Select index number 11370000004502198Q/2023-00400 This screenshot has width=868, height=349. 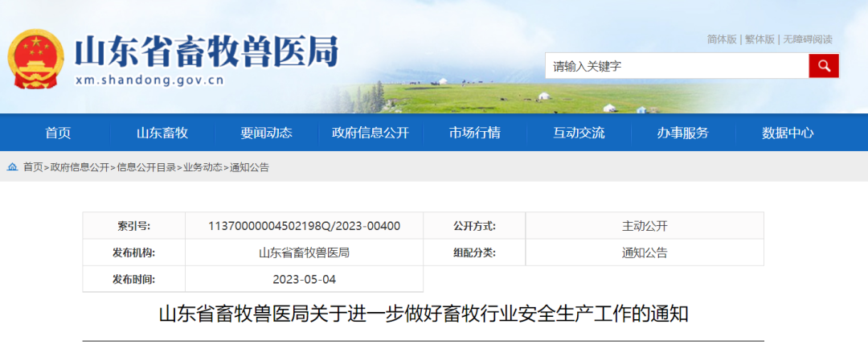[x=304, y=225]
